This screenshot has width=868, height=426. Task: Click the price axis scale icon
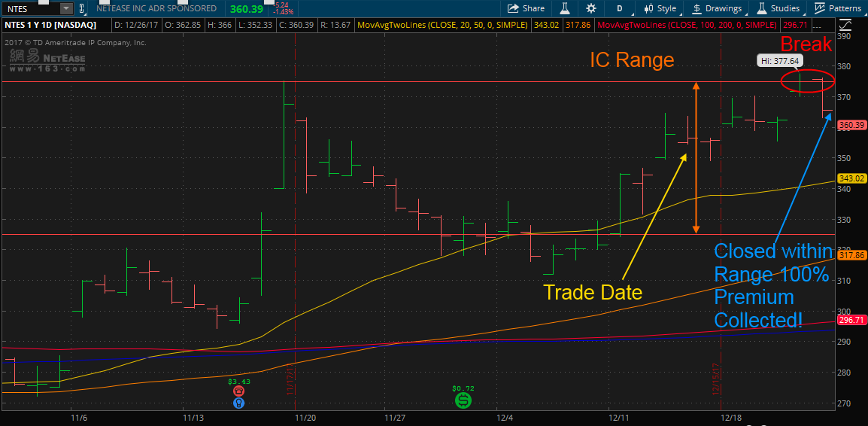point(845,25)
